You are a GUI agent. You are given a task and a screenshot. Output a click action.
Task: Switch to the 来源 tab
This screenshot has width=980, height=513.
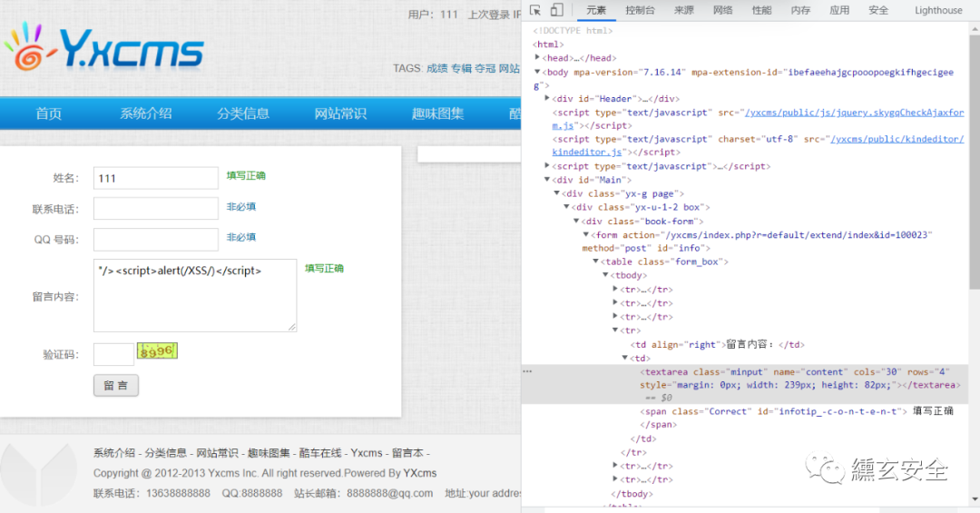pyautogui.click(x=684, y=10)
